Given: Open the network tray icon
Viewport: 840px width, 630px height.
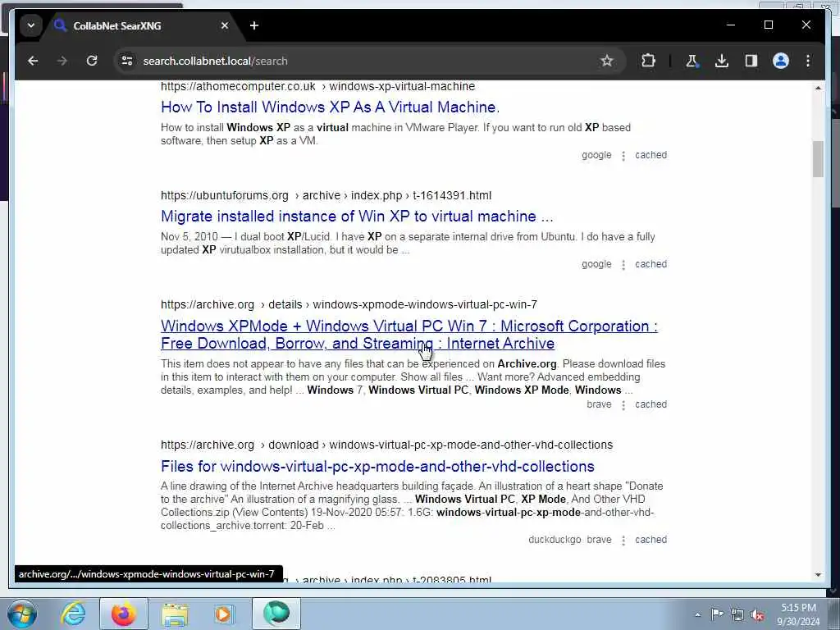Looking at the screenshot, I should 737,614.
